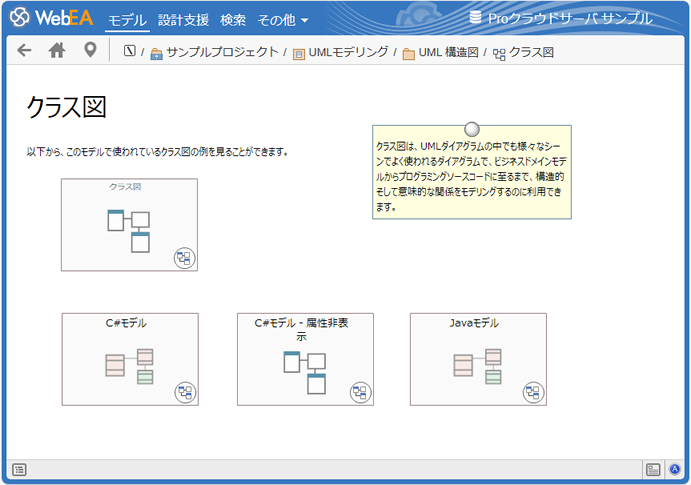Click the location pin icon

pyautogui.click(x=90, y=50)
